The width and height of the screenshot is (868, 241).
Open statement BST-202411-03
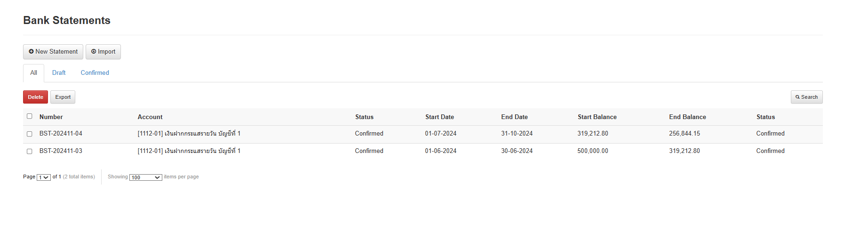tap(61, 151)
